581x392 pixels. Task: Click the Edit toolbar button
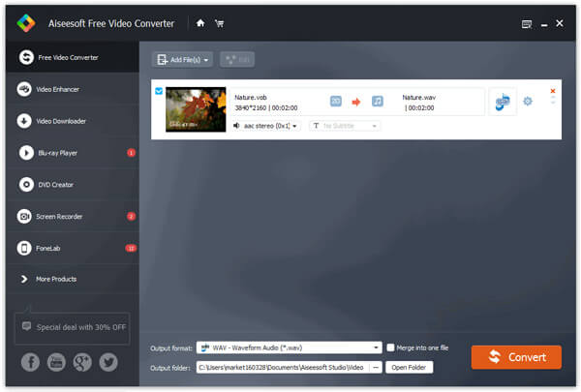[x=237, y=60]
